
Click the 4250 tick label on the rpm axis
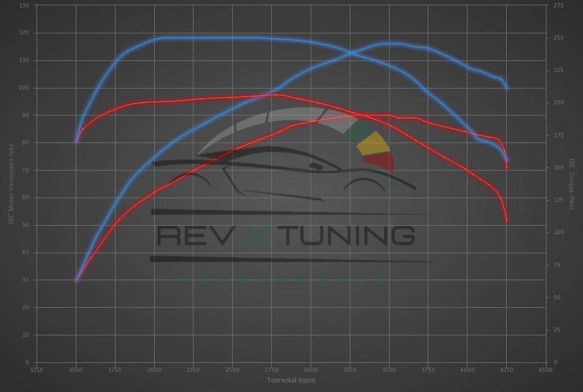pos(506,370)
